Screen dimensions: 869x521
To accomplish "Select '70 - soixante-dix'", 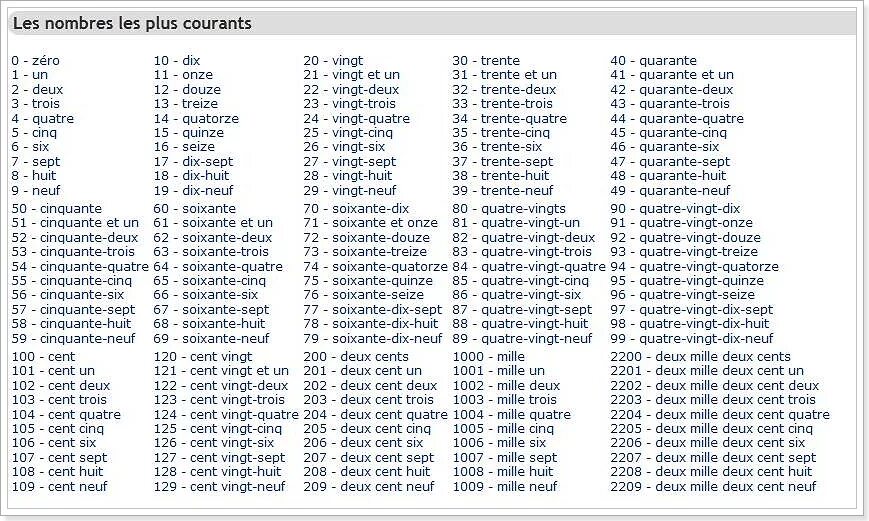I will click(x=356, y=208).
